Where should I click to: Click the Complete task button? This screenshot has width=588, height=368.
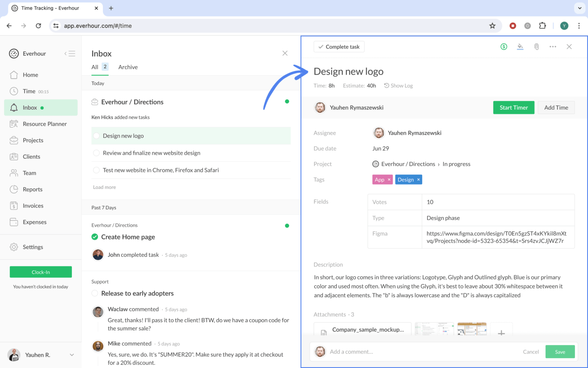click(339, 46)
